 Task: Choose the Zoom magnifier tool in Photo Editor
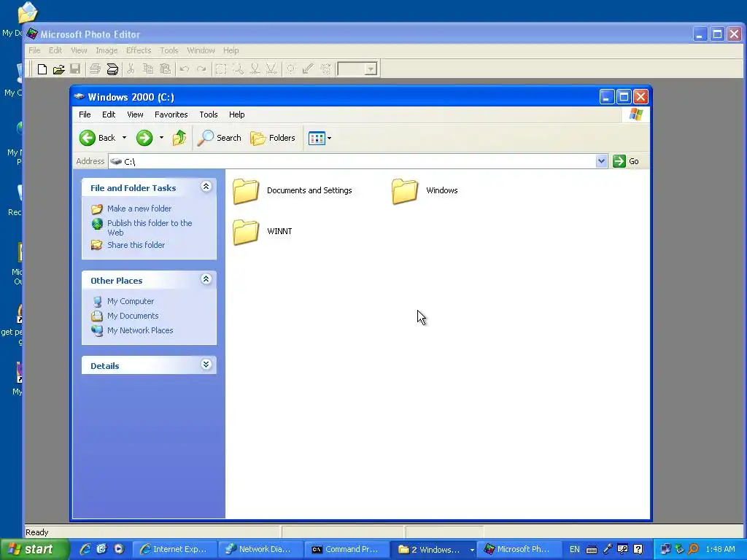pyautogui.click(x=238, y=69)
